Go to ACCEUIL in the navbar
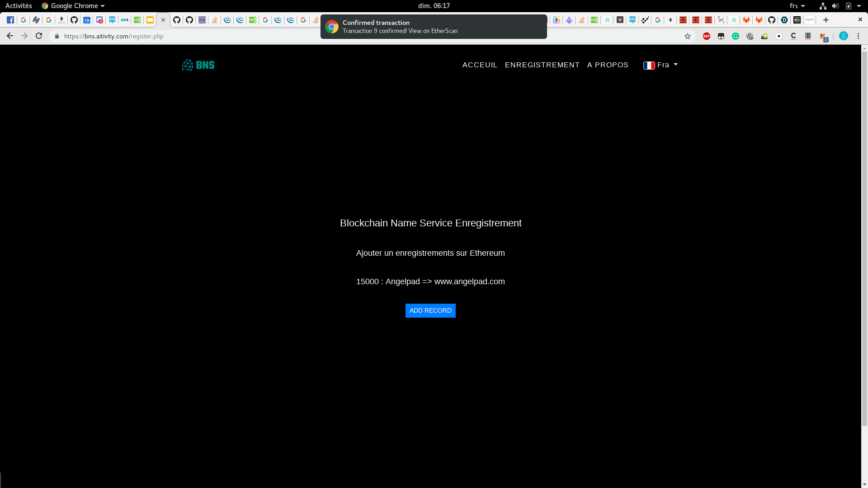The height and width of the screenshot is (488, 868). (x=480, y=65)
